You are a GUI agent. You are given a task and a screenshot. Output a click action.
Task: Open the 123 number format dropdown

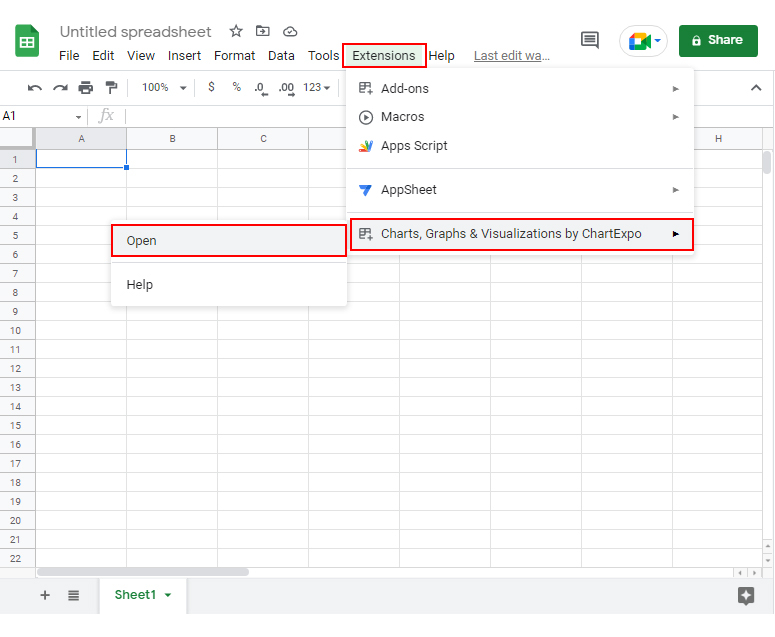316,87
